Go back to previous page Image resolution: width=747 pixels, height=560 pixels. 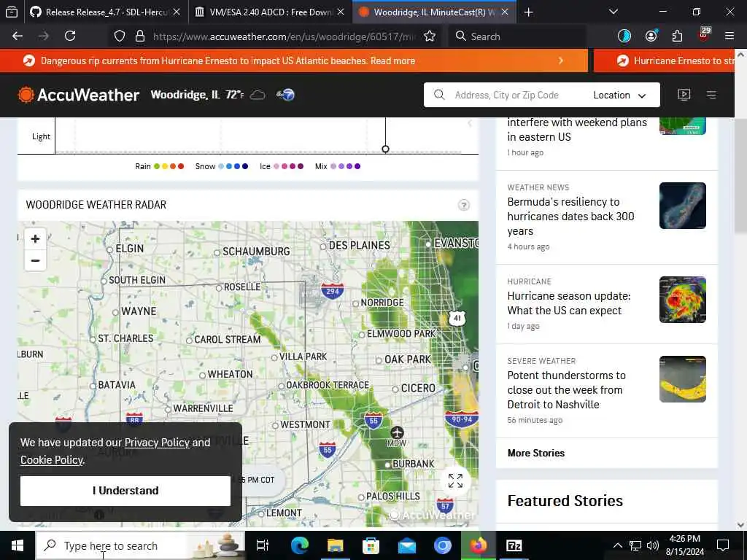pos(18,36)
